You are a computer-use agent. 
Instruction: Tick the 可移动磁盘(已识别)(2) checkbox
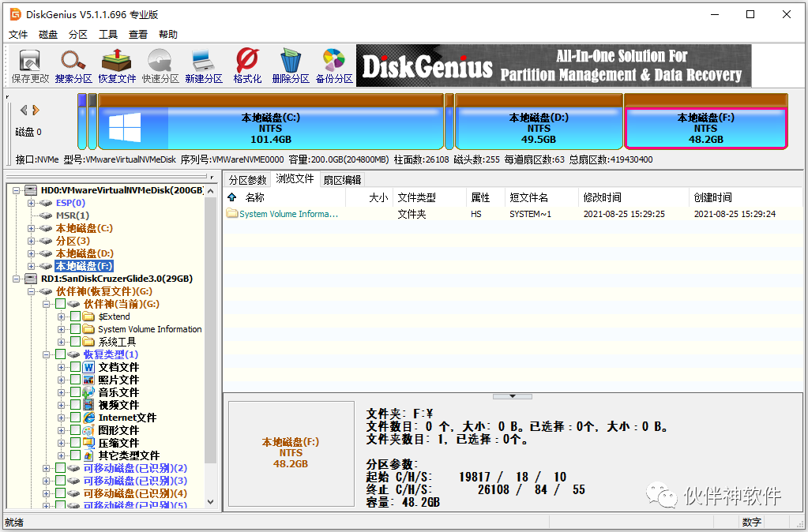60,468
